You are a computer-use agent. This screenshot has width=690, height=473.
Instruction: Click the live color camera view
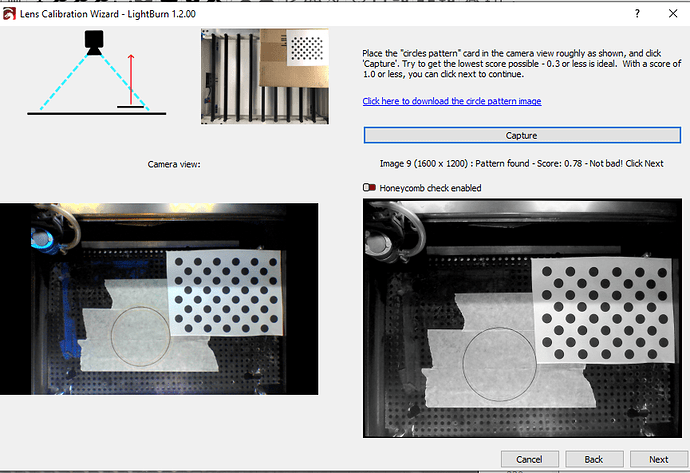(159, 299)
